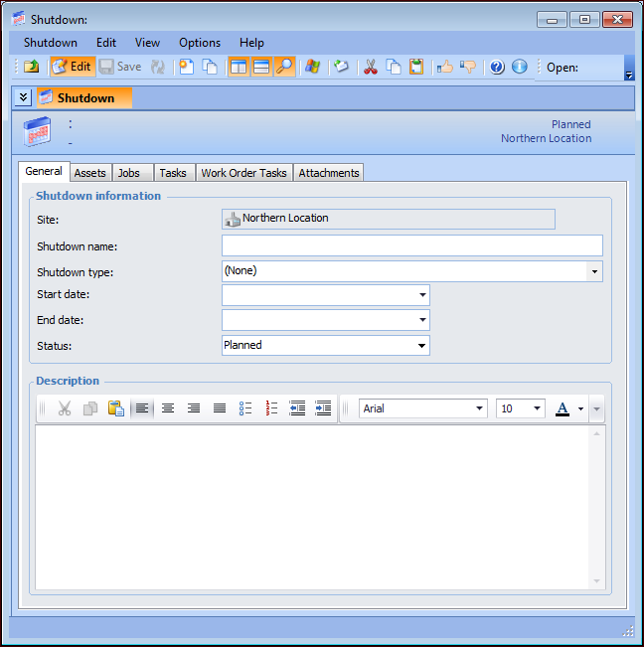Click the new document icon

pos(187,67)
